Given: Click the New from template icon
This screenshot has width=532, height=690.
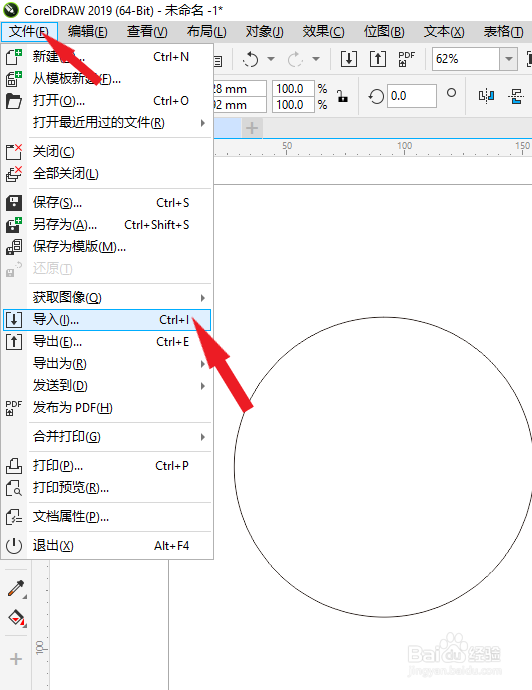Looking at the screenshot, I should point(14,79).
